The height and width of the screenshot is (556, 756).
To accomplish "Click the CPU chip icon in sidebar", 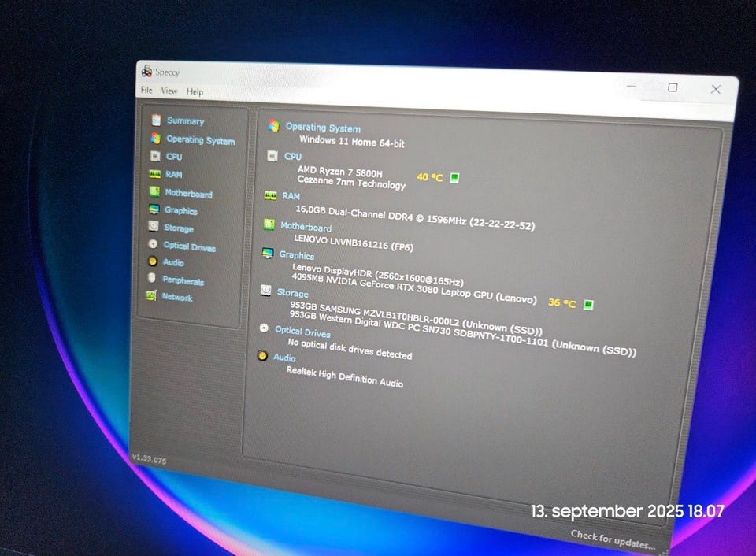I will point(155,156).
